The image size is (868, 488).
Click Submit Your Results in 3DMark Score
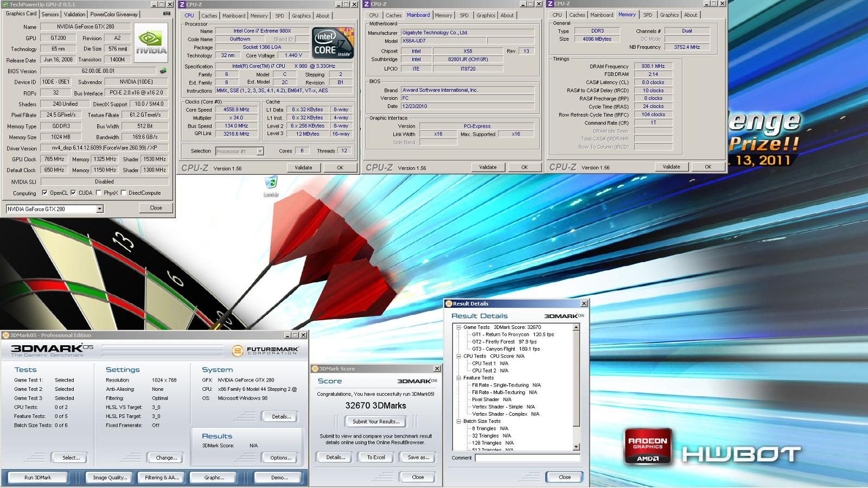(375, 421)
